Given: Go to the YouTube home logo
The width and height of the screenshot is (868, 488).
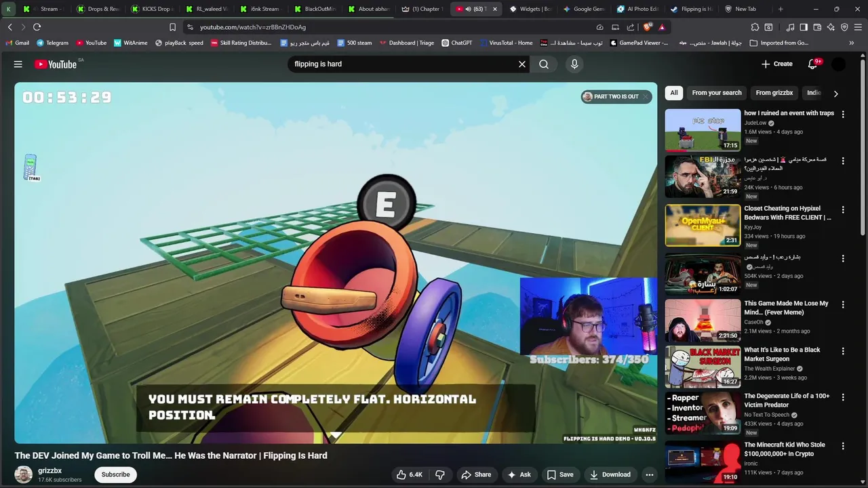Looking at the screenshot, I should point(56,64).
